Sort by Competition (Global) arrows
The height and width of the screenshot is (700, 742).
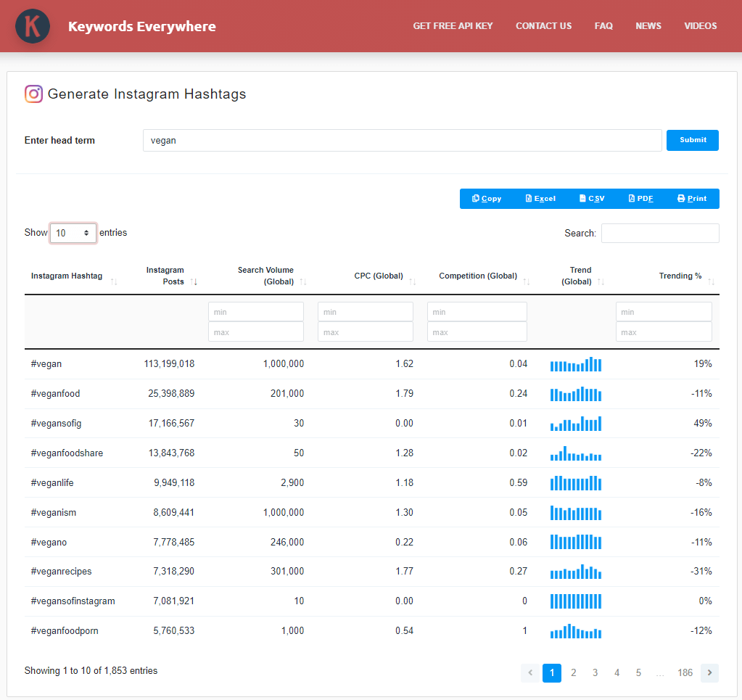(x=526, y=281)
